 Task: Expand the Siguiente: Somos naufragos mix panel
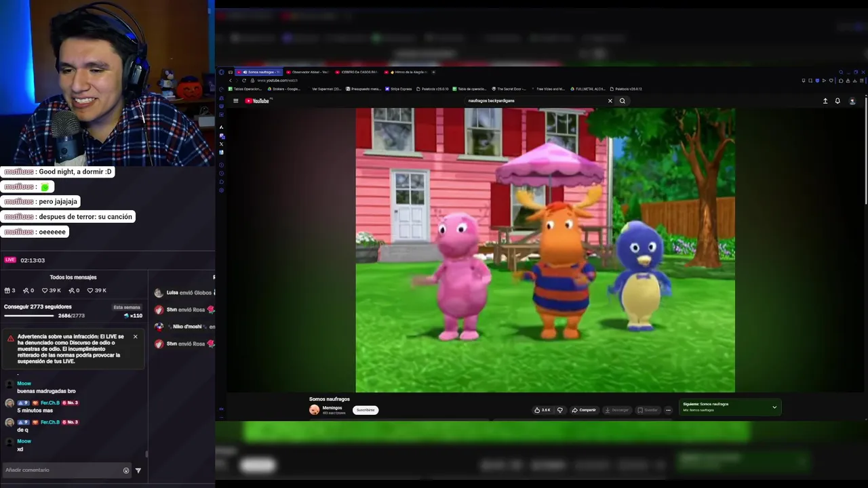774,407
